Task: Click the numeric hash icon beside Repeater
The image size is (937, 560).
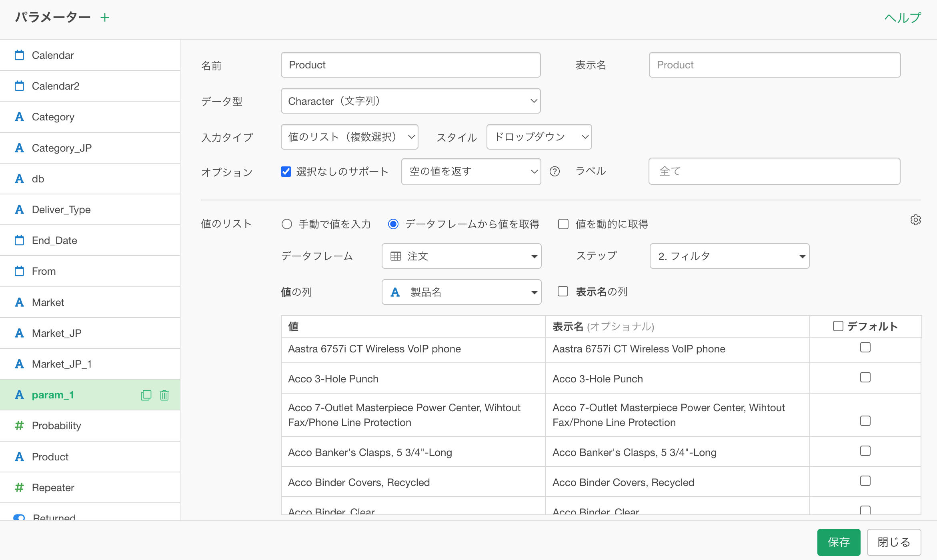Action: (19, 488)
